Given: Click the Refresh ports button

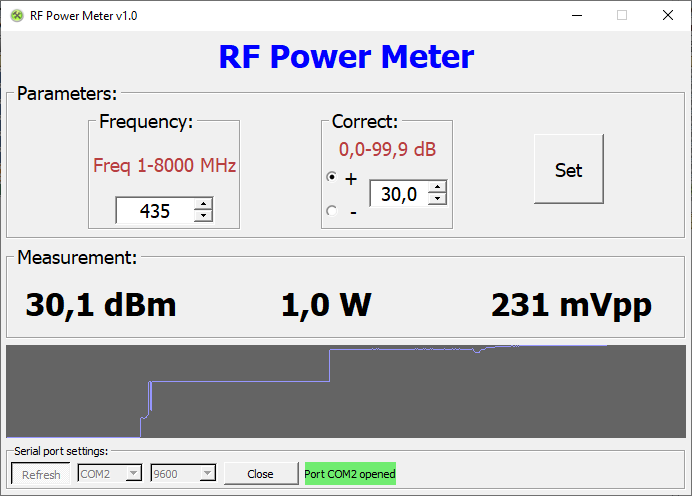Looking at the screenshot, I should coord(41,474).
